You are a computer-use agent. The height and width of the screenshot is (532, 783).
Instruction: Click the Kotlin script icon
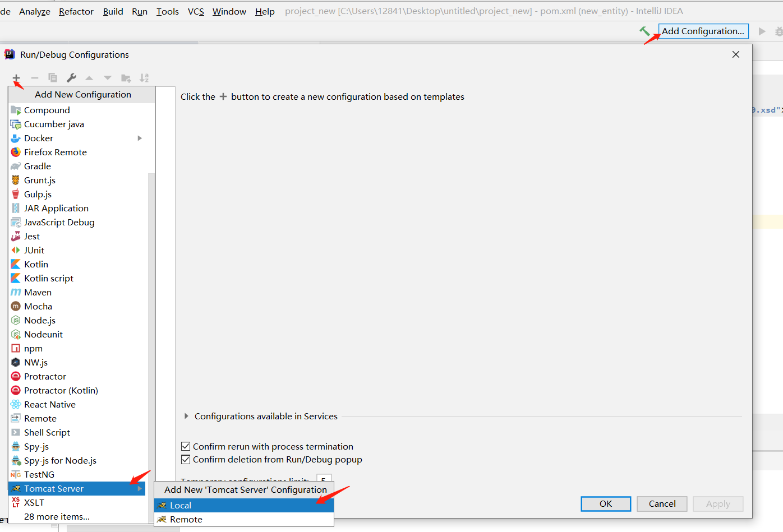[x=16, y=278]
